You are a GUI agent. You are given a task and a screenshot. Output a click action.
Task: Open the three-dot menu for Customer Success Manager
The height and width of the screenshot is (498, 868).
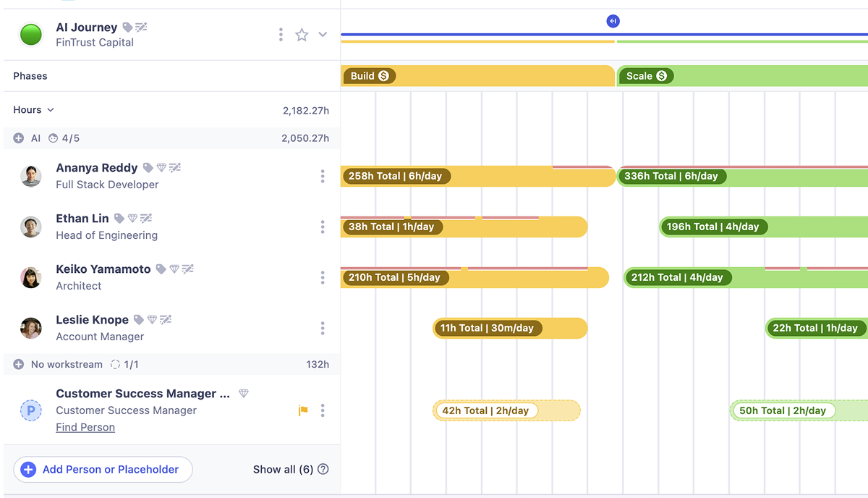click(323, 410)
